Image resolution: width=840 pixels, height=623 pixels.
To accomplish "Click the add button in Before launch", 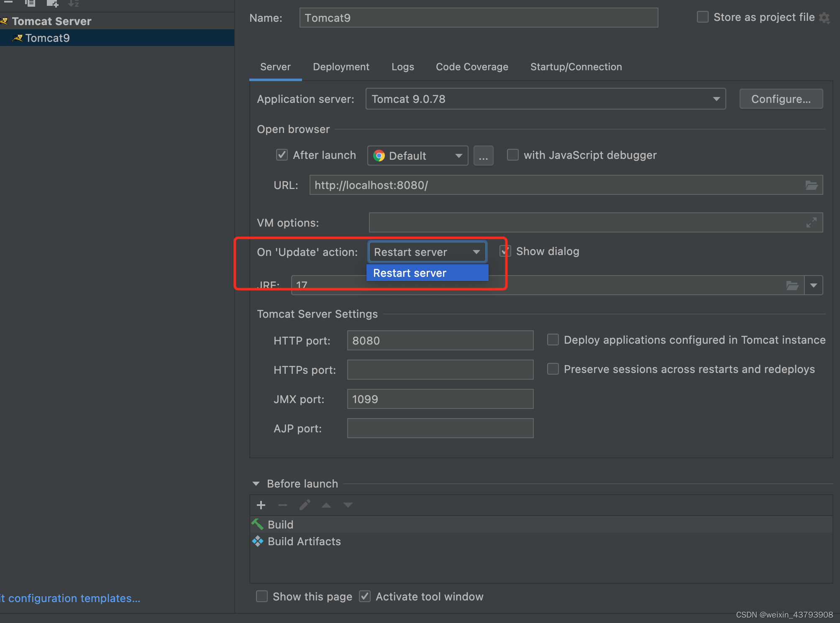I will 262,505.
